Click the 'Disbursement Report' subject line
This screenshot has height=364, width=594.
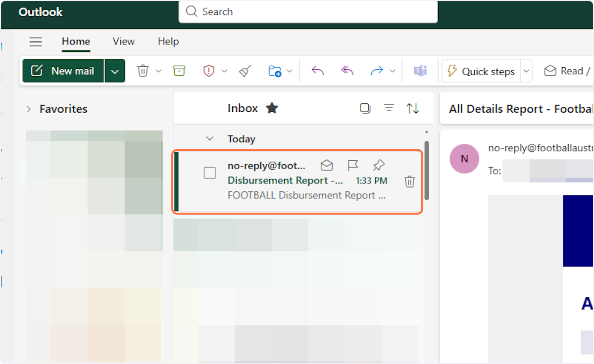[x=286, y=181]
